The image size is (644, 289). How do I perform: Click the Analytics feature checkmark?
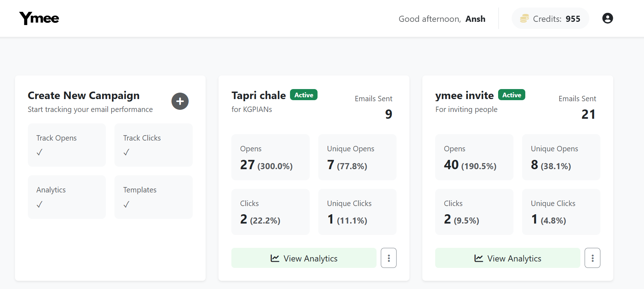[x=39, y=205]
